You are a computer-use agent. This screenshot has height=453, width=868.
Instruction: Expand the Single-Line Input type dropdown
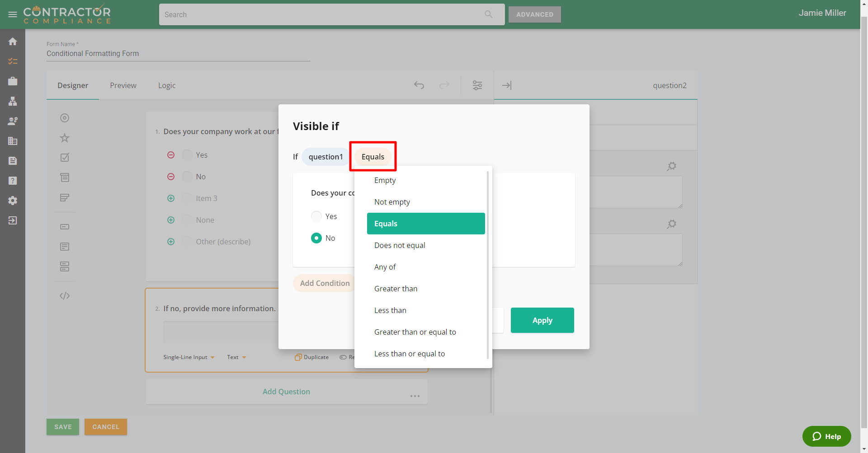[x=189, y=357]
